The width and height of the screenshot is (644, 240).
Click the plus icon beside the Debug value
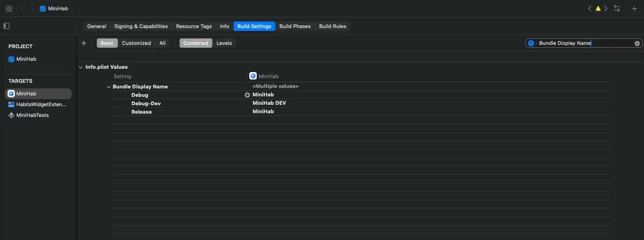[247, 95]
